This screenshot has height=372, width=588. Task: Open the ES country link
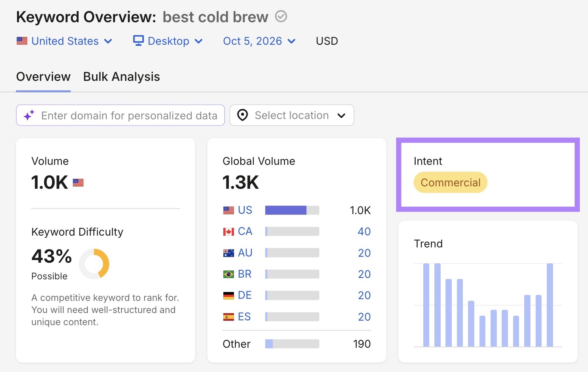tap(244, 317)
